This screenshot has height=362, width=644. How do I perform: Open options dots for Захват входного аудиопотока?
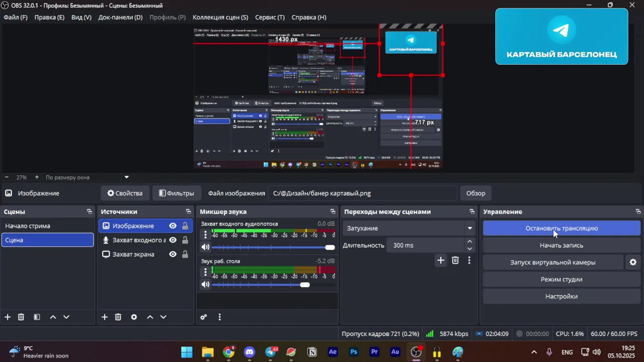(x=205, y=235)
